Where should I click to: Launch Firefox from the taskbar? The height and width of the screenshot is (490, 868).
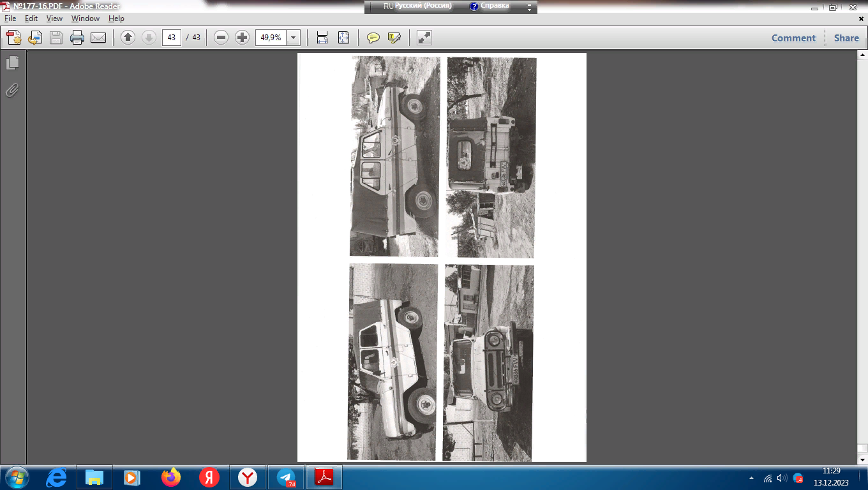tap(171, 477)
